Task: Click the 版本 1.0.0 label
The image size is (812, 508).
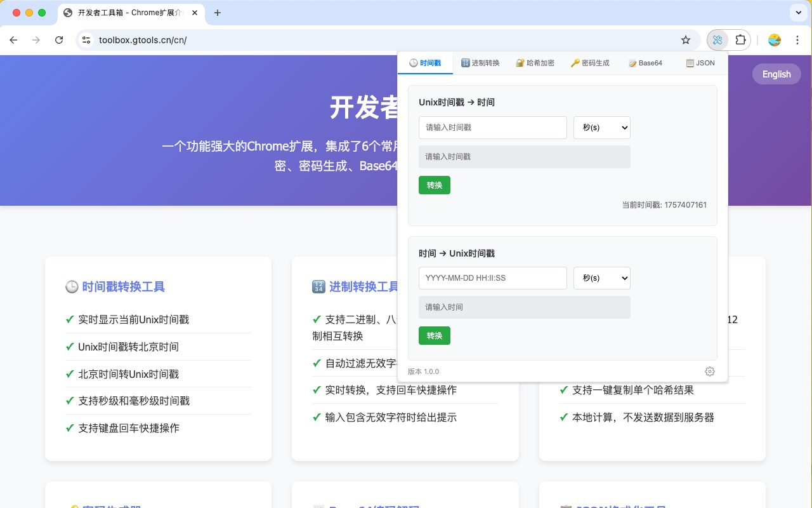Action: pos(424,371)
